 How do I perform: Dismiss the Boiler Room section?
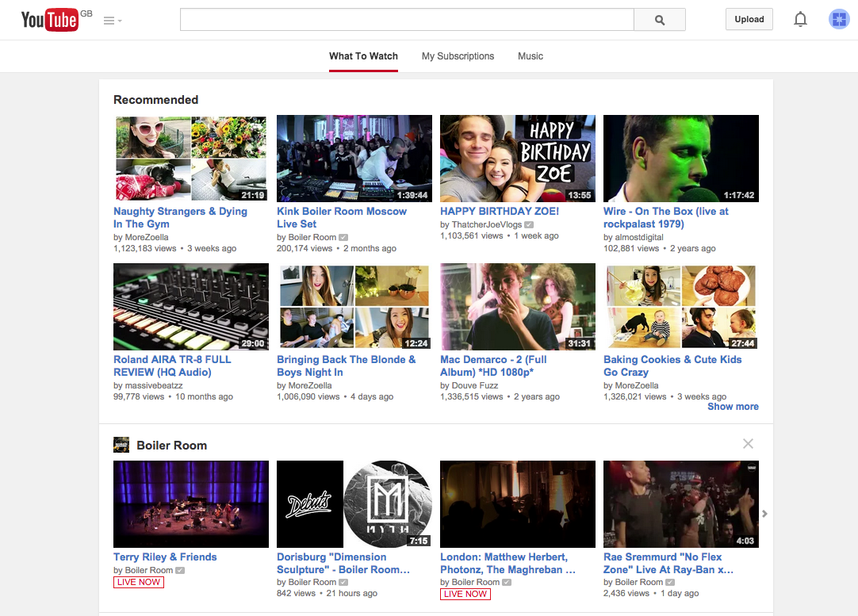coord(748,444)
